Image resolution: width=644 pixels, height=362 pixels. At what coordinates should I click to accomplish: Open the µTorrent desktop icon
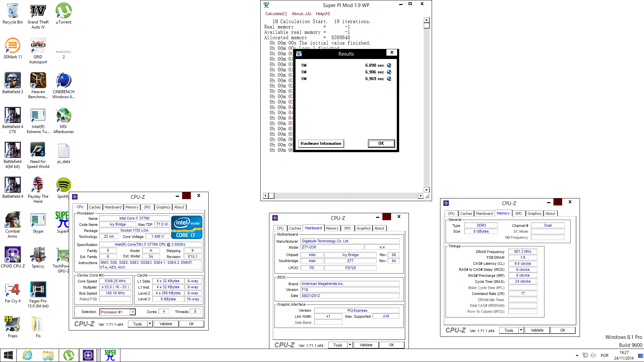(x=63, y=13)
